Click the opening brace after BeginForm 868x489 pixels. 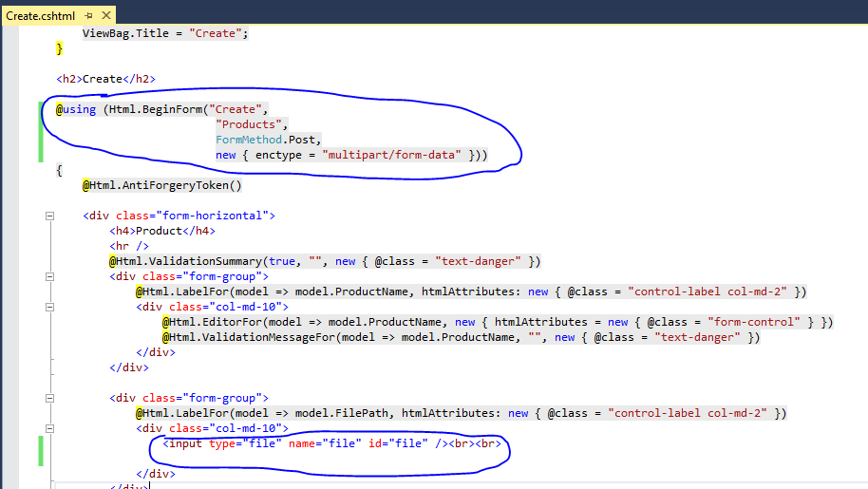click(59, 170)
